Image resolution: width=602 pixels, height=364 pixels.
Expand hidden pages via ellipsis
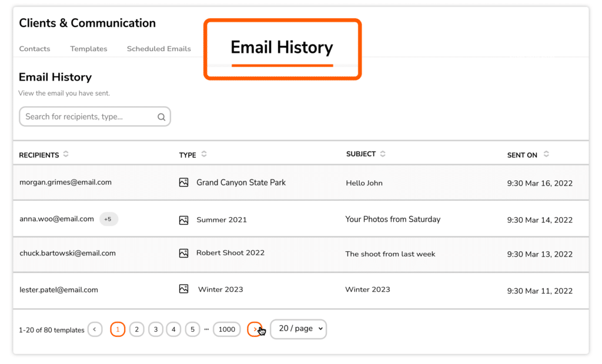point(206,329)
